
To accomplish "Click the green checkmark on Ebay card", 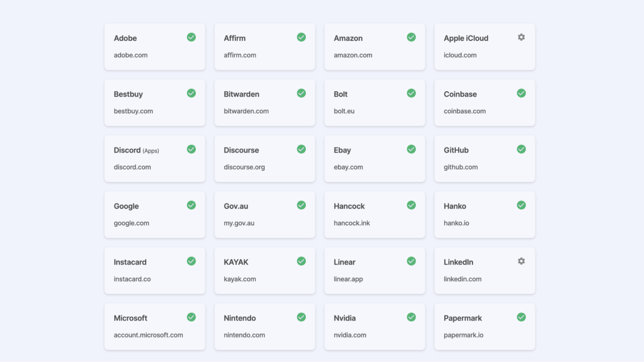I will tap(411, 149).
